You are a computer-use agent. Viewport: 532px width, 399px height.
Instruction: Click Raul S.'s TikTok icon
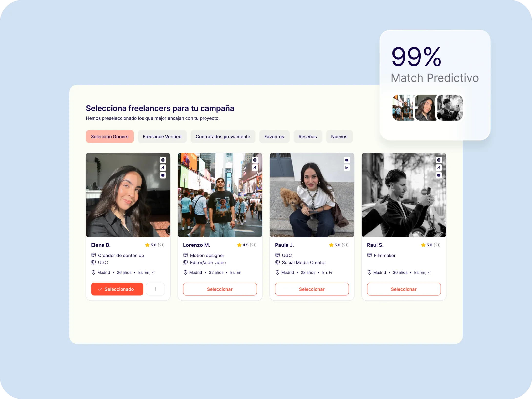click(x=439, y=168)
